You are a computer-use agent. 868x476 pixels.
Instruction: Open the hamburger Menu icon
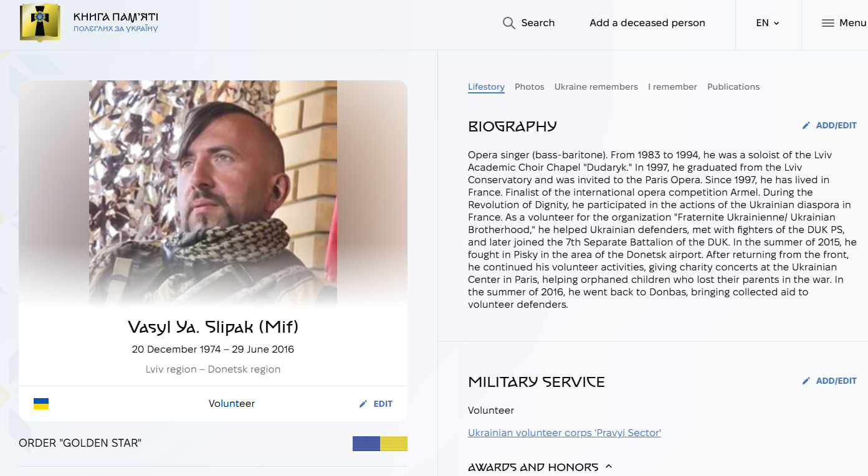coord(827,23)
